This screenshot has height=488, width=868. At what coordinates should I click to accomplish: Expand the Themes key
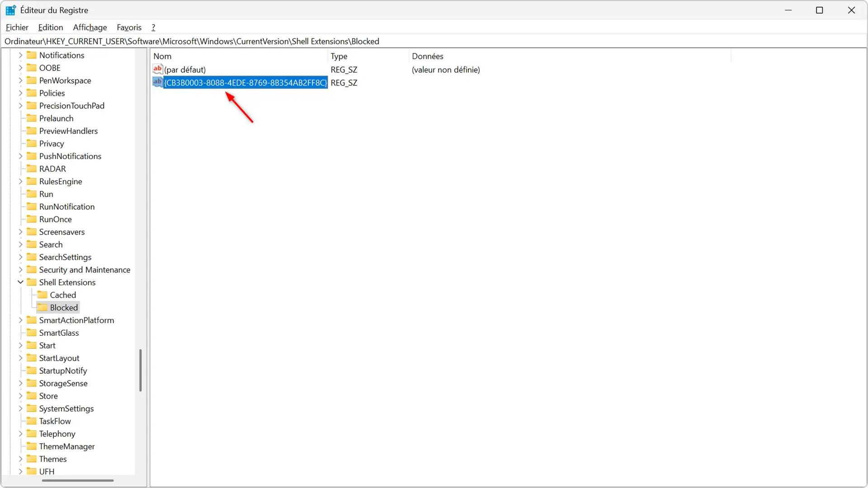pos(20,459)
